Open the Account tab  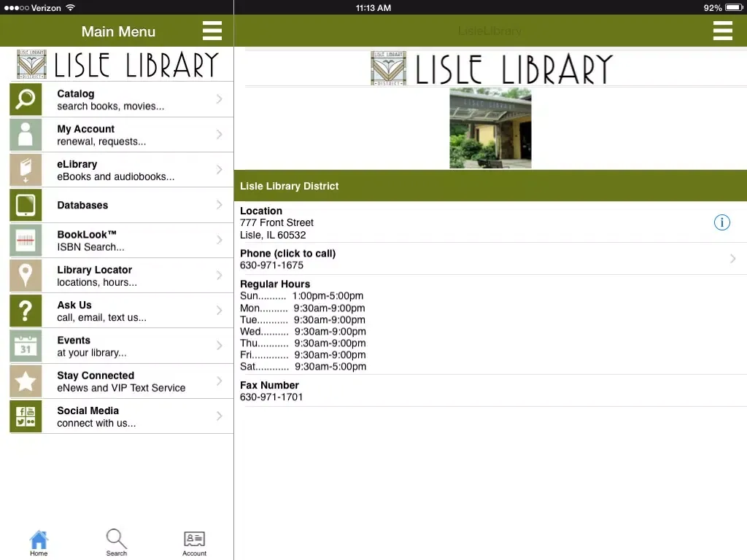click(x=194, y=542)
